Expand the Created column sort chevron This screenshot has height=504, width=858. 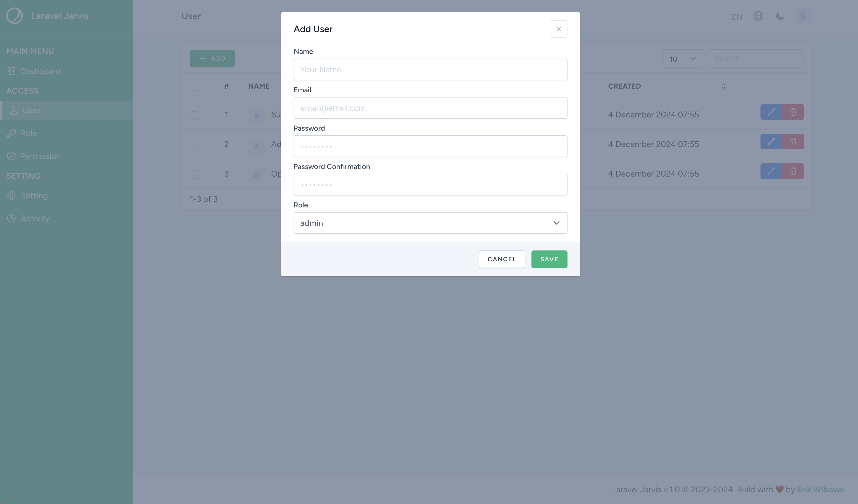coord(724,86)
